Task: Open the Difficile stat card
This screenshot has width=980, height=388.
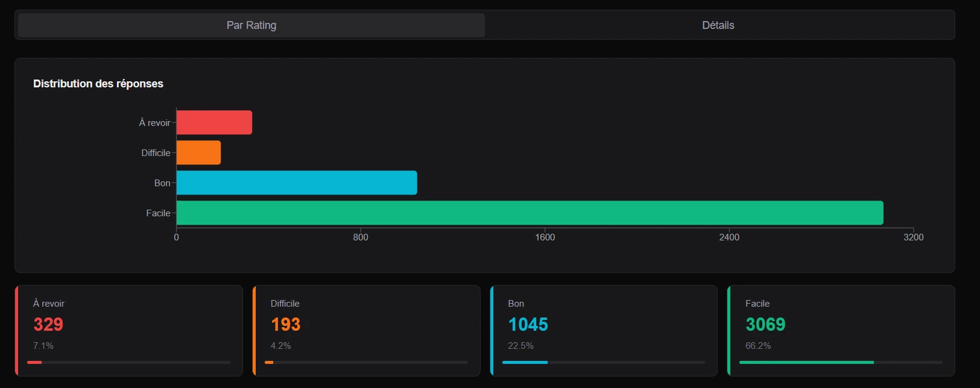Action: click(x=366, y=330)
